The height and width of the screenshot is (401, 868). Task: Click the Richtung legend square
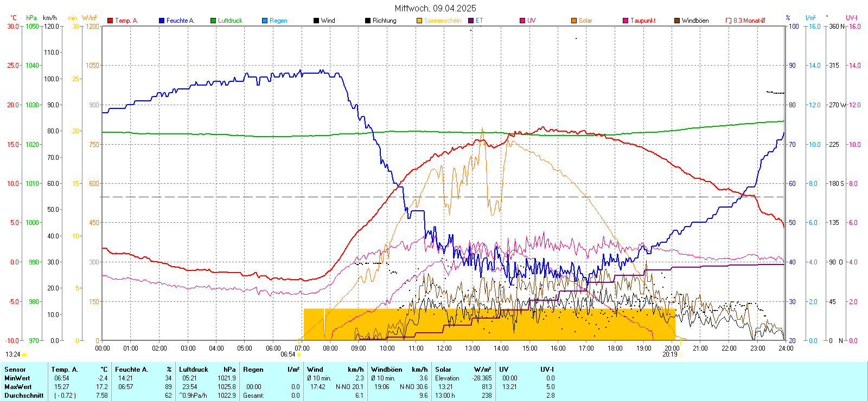tap(368, 21)
